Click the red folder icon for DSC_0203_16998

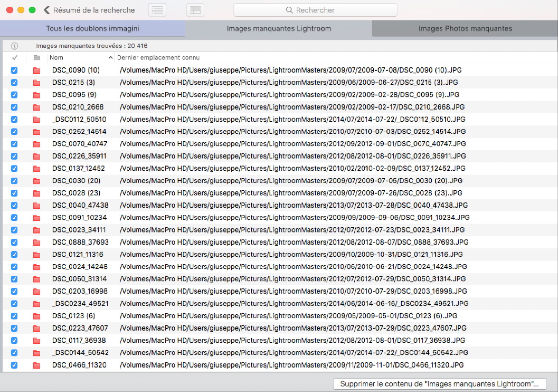click(37, 291)
